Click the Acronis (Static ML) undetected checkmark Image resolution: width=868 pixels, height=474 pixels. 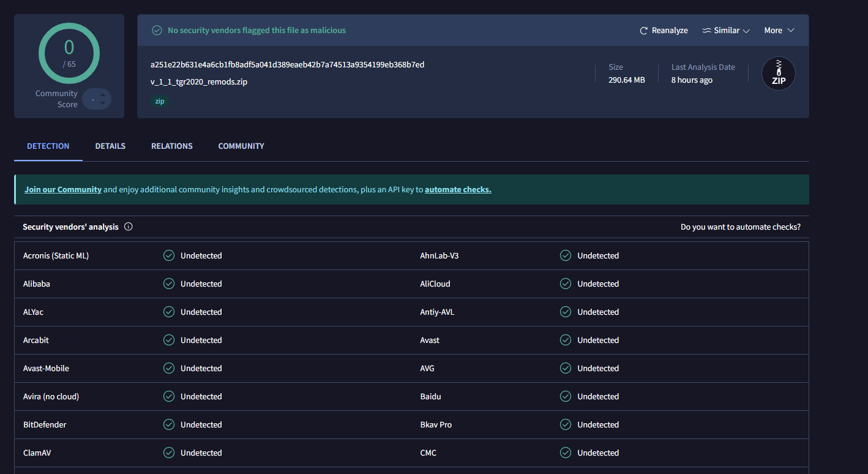(169, 255)
